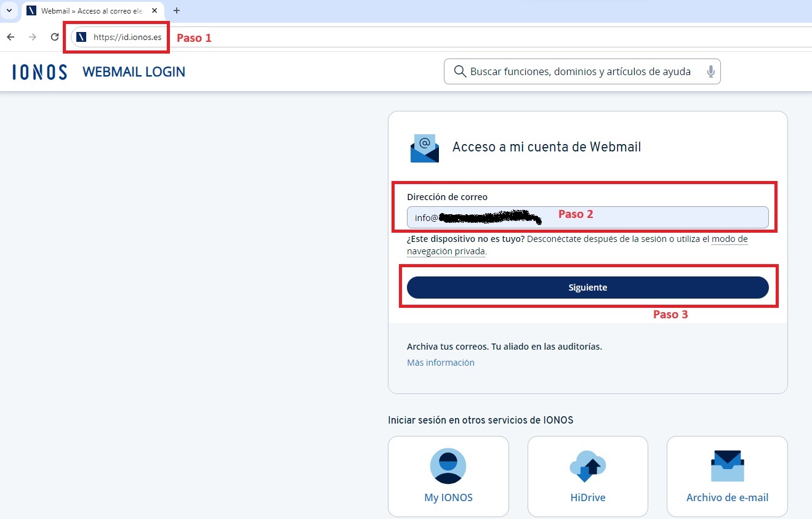
Task: Click the search magnifier icon
Action: tap(460, 71)
